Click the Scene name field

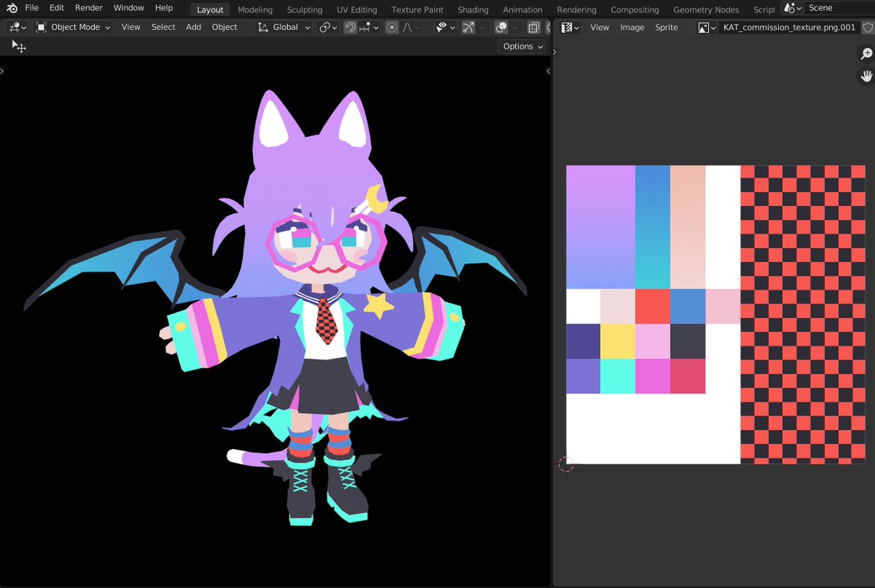tap(840, 8)
